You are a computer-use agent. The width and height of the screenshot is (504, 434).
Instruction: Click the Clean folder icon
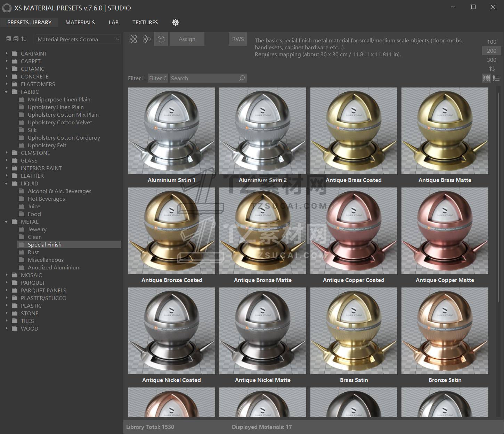click(22, 237)
